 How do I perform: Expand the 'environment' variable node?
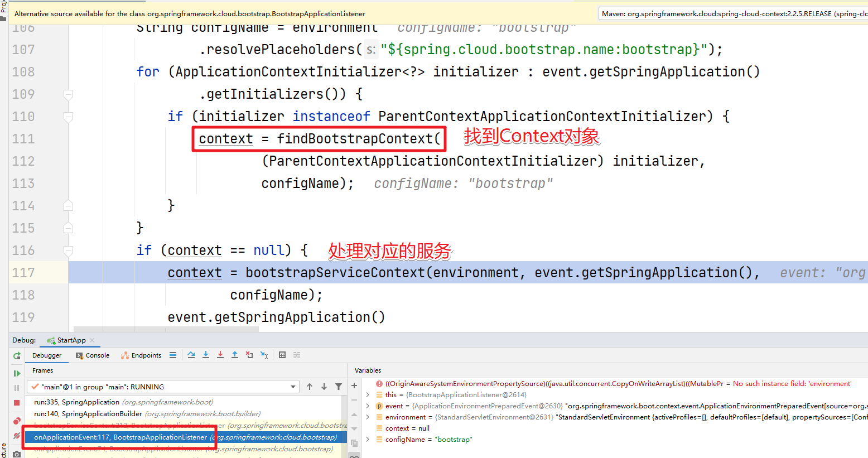click(368, 417)
